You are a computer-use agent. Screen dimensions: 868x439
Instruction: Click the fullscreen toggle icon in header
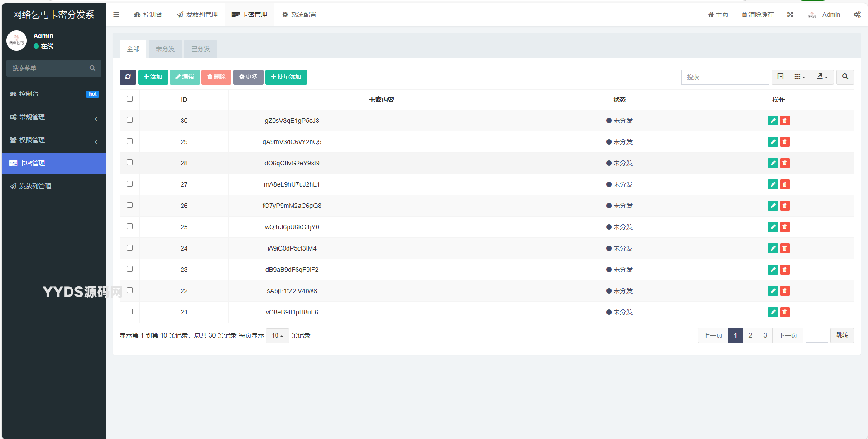pos(790,14)
